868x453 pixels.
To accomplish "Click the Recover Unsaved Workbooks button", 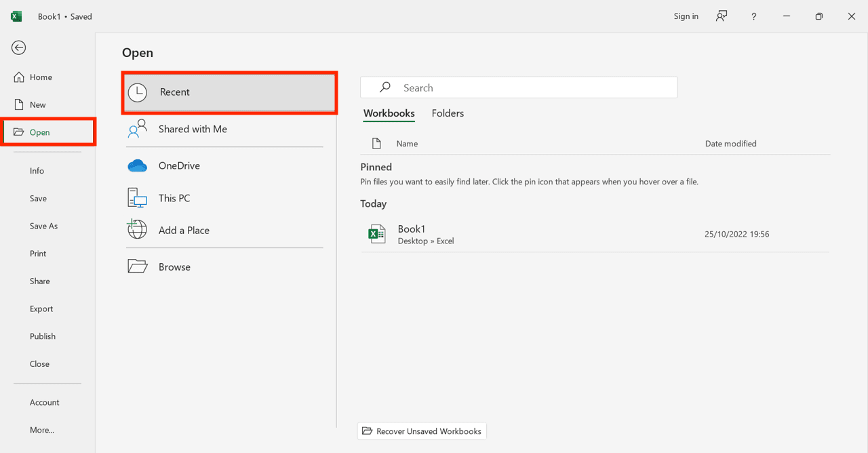I will 422,431.
